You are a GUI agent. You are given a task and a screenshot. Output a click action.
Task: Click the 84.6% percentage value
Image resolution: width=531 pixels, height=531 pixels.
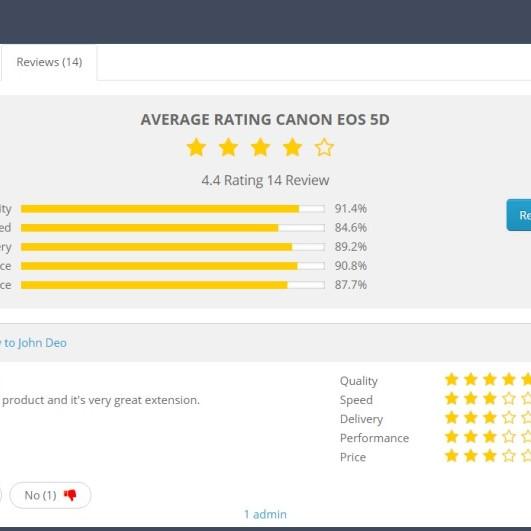tap(351, 228)
